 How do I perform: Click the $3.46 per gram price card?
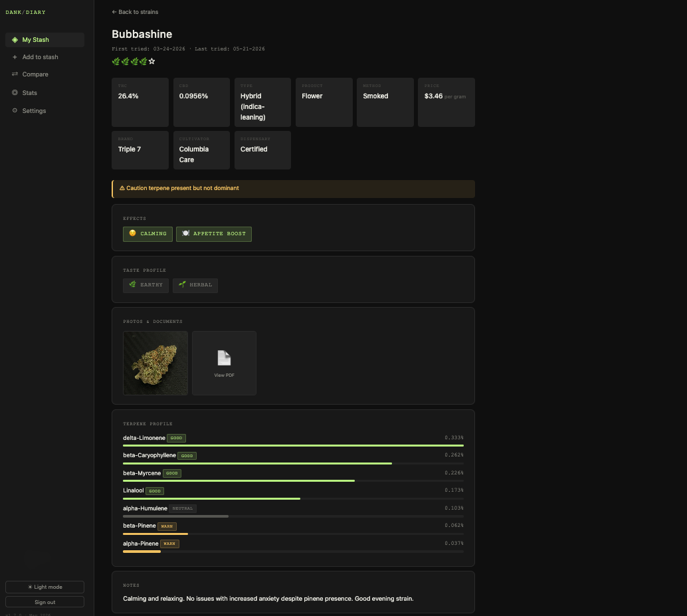coord(446,102)
